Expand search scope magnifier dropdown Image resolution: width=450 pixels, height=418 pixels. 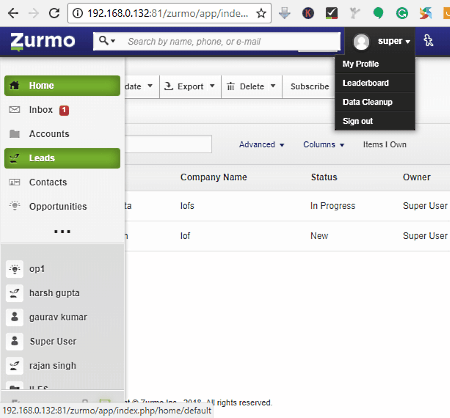[x=107, y=41]
